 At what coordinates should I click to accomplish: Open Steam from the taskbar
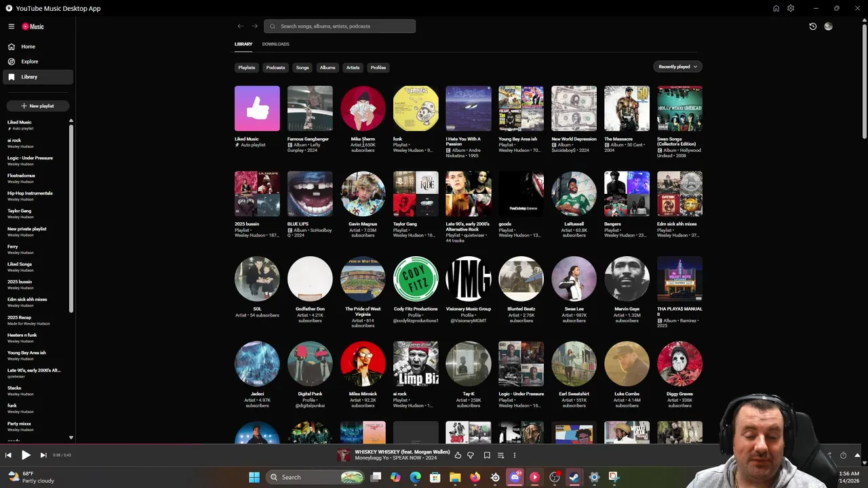[574, 477]
